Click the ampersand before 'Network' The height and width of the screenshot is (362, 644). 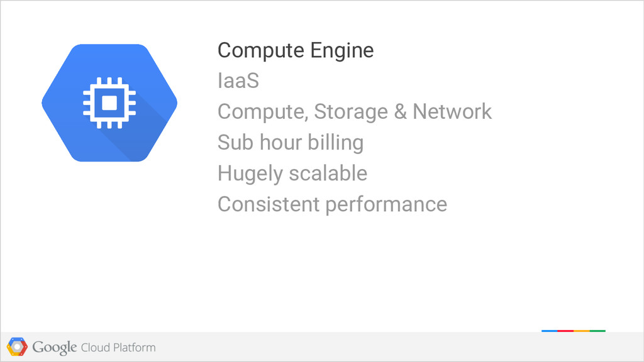tap(401, 112)
